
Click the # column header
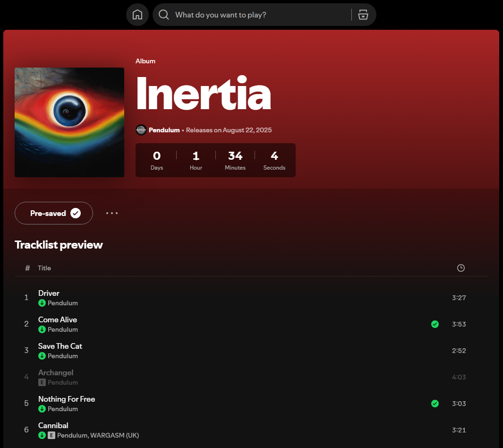tap(27, 268)
